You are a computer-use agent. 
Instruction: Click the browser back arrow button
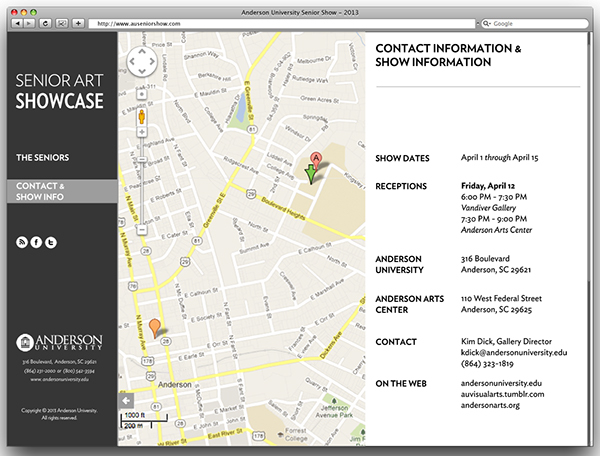tap(17, 23)
